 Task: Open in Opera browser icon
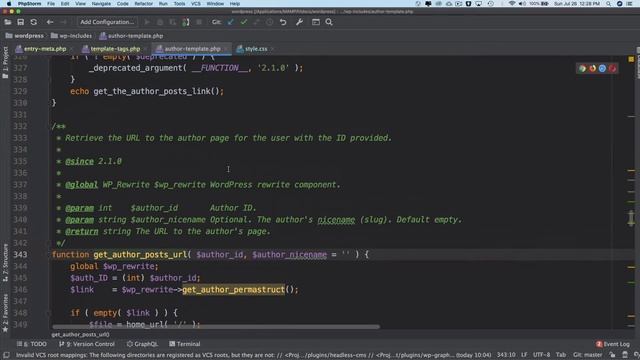click(612, 69)
